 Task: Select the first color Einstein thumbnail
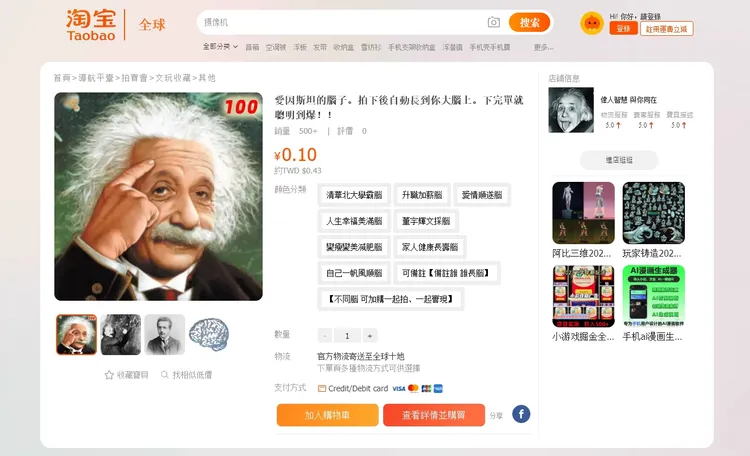pyautogui.click(x=77, y=334)
